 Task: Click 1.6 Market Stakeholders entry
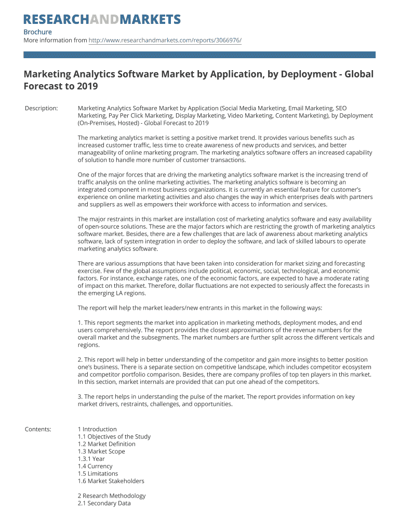[x=111, y=481]
